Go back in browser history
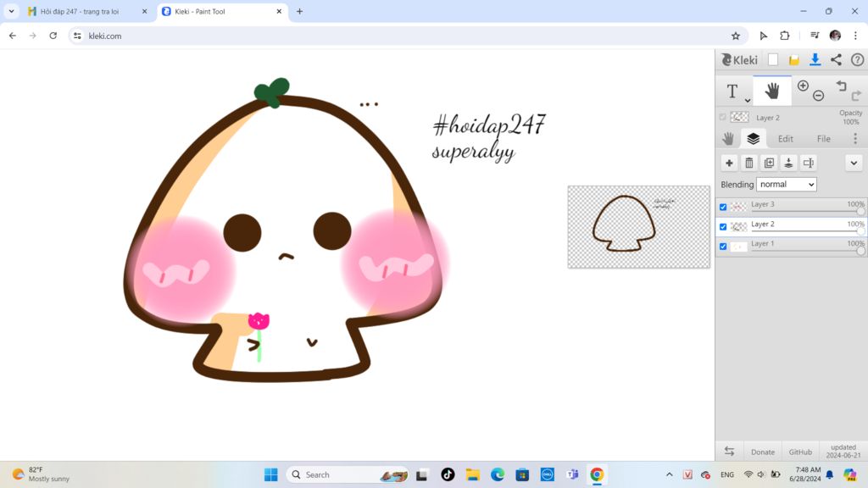 point(13,36)
